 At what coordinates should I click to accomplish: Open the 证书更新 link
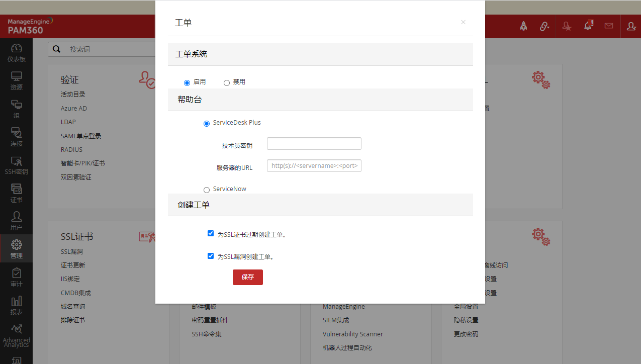pyautogui.click(x=73, y=265)
